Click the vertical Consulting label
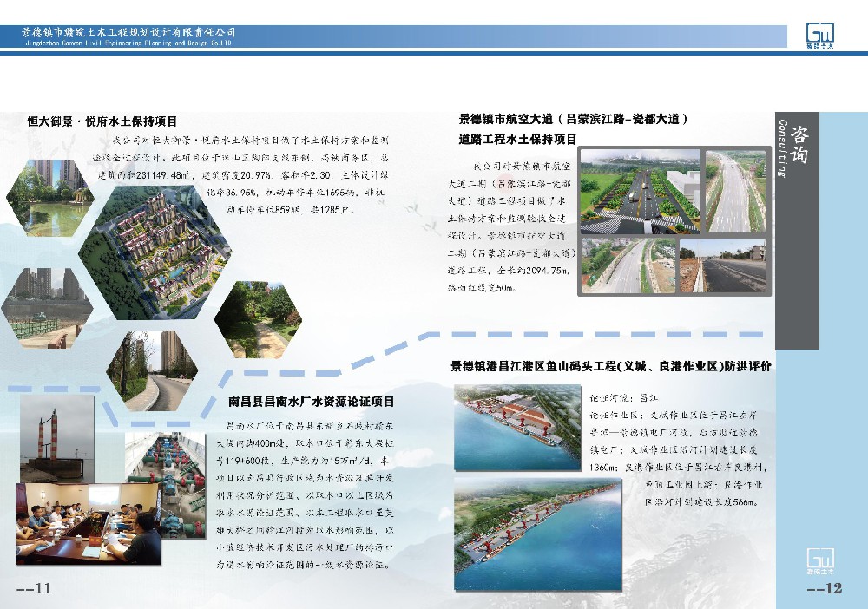The width and height of the screenshot is (868, 609). pos(783,147)
